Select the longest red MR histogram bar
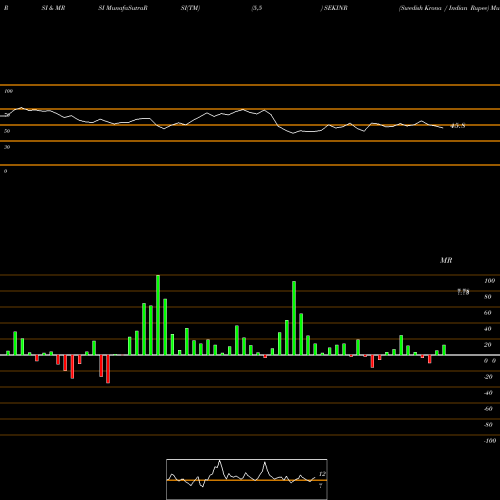The width and height of the screenshot is (500, 500). point(108,369)
